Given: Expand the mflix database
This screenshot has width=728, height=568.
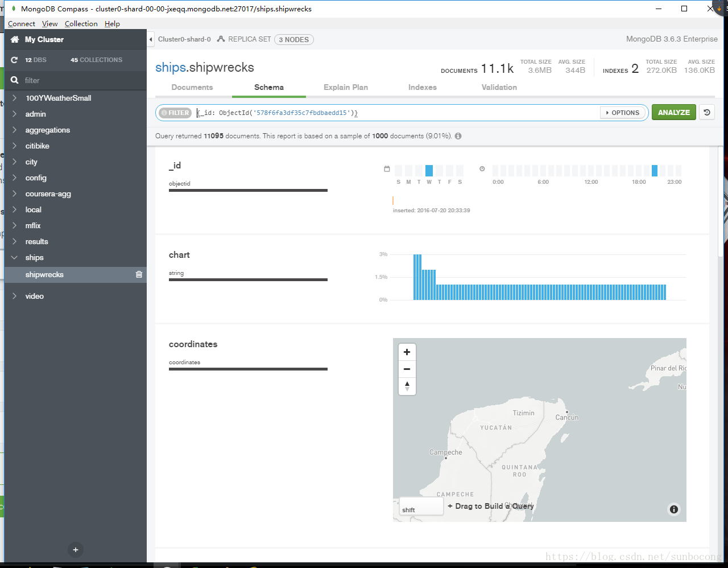Looking at the screenshot, I should tap(14, 225).
